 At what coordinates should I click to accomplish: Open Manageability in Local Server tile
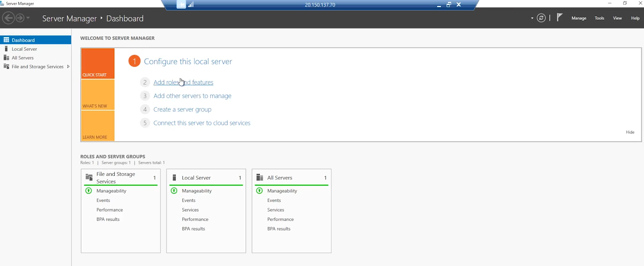tap(197, 191)
